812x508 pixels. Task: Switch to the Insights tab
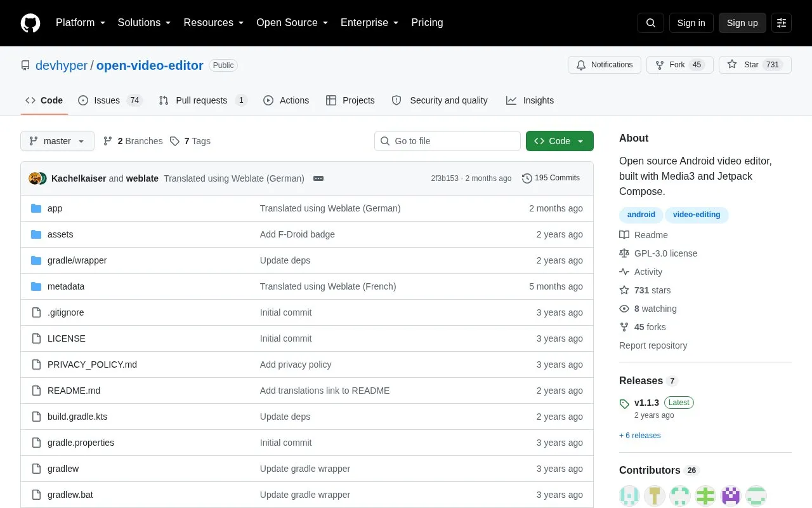coord(530,100)
